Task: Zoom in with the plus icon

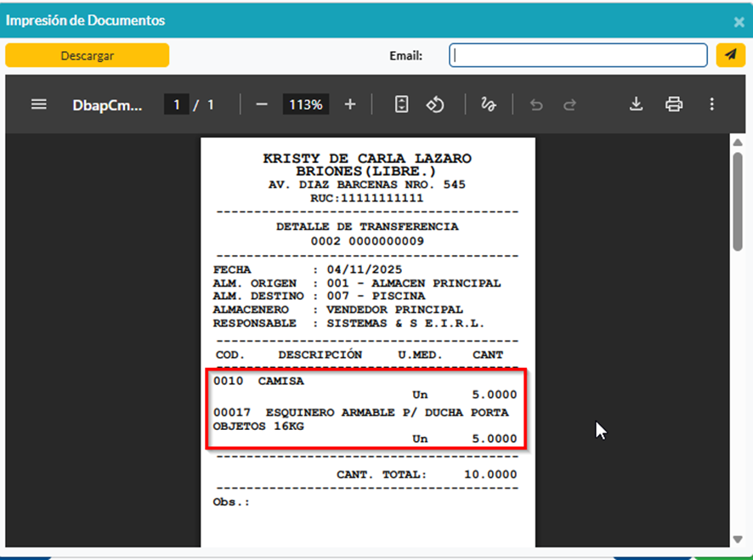Action: pos(350,105)
